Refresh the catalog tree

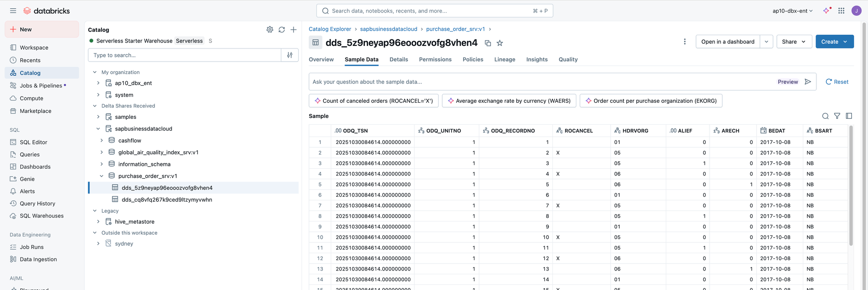pos(282,29)
